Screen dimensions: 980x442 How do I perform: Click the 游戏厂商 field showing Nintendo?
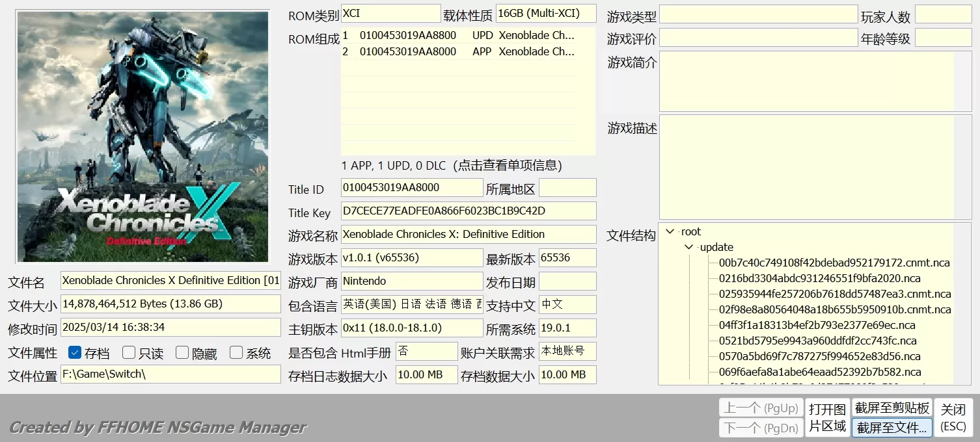tap(412, 281)
